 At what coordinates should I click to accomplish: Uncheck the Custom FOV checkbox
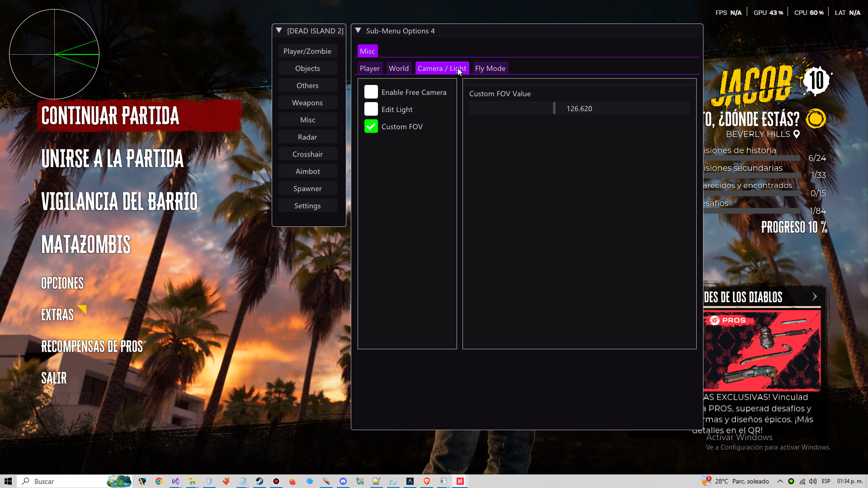[x=371, y=126]
